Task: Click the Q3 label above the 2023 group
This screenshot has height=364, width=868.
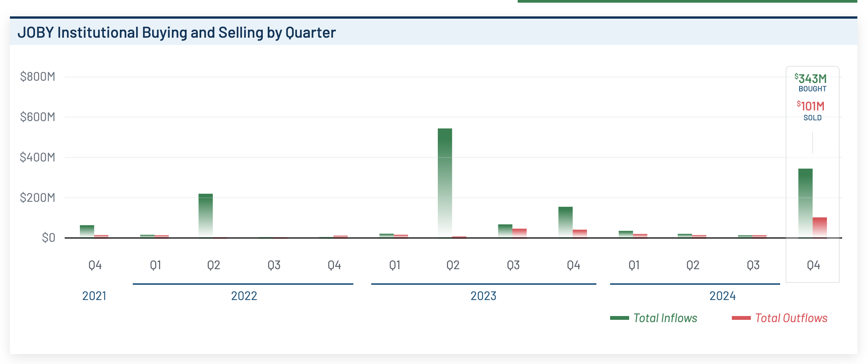Action: (x=513, y=265)
